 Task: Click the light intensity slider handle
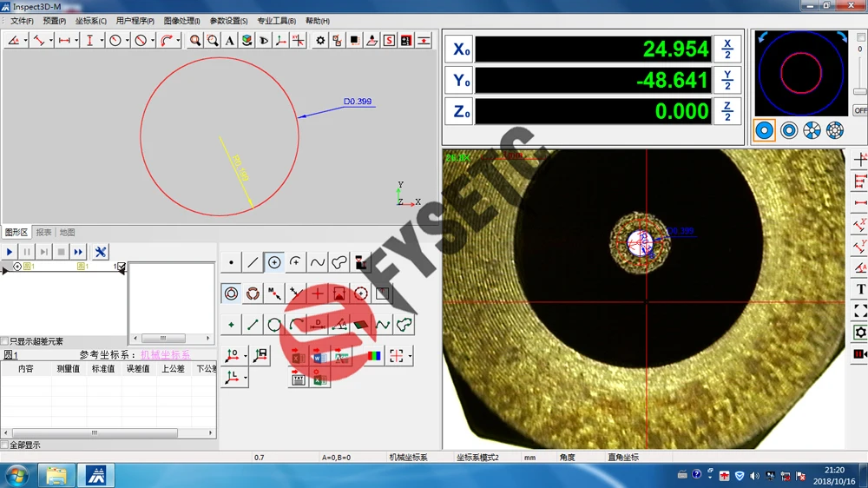(859, 91)
